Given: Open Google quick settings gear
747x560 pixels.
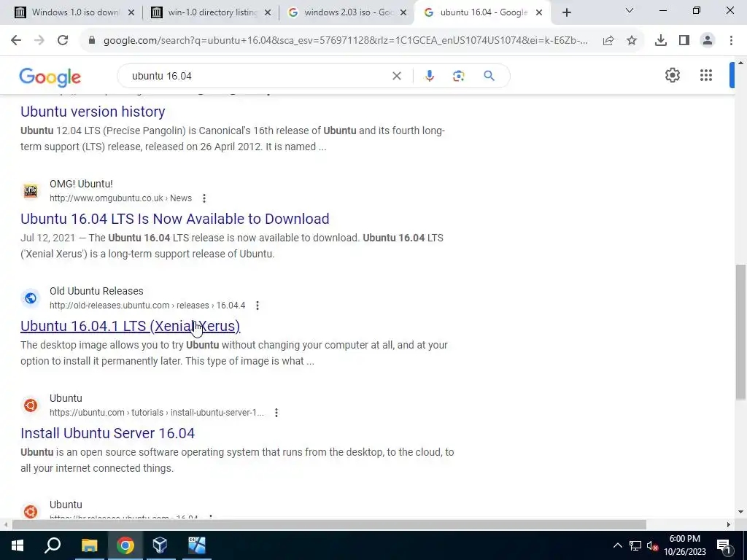Looking at the screenshot, I should [x=672, y=75].
